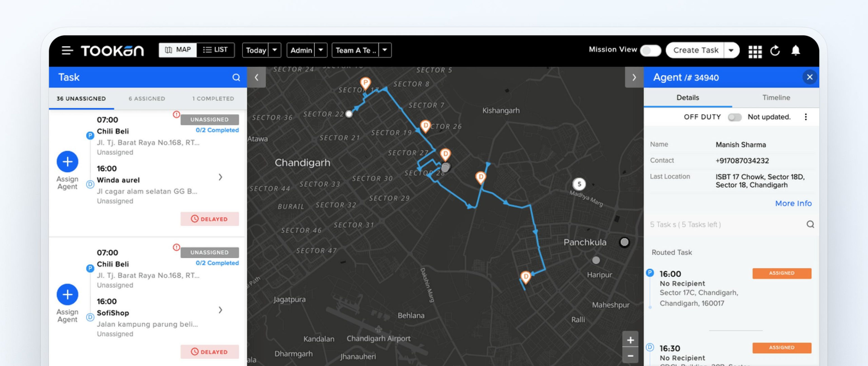Screen dimensions: 868x366
Task: Zoom out the map with minus
Action: pyautogui.click(x=630, y=356)
